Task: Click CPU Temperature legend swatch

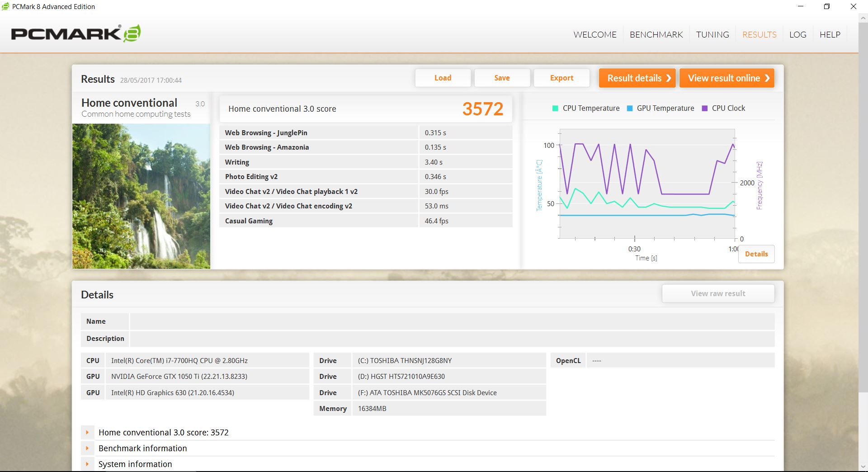Action: point(555,109)
